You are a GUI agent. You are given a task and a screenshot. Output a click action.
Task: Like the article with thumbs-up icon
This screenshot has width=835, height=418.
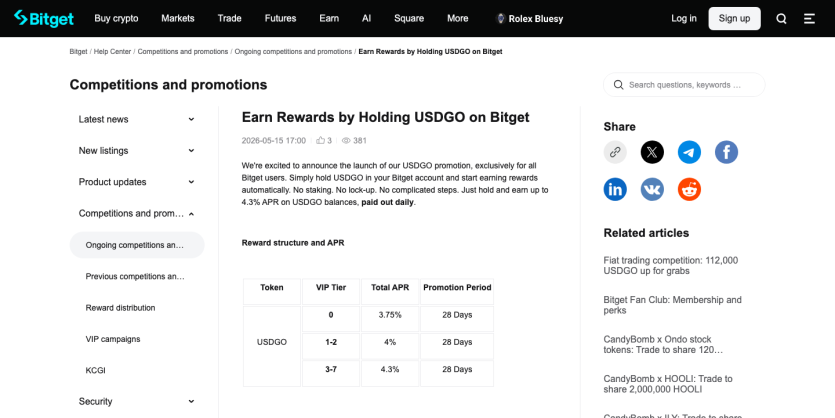click(x=321, y=141)
